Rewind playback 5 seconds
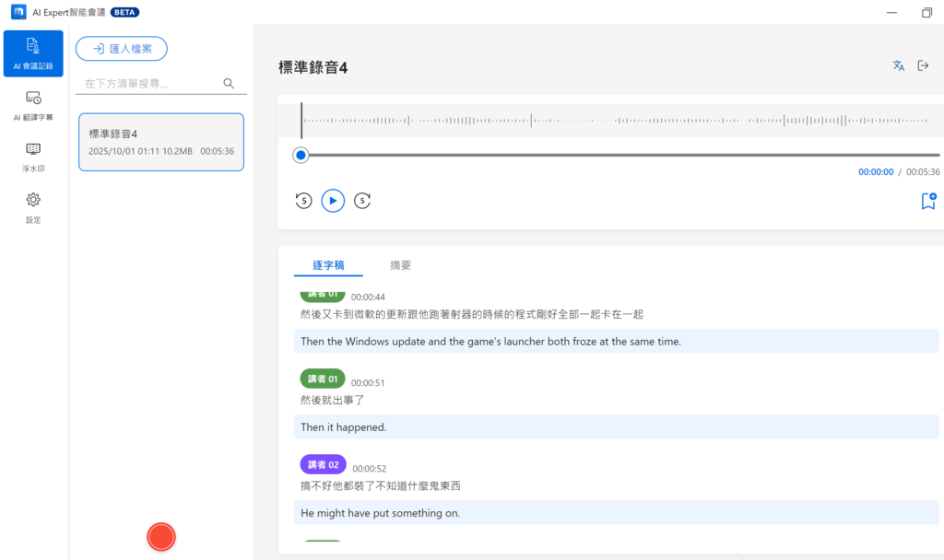This screenshot has height=560, width=944. coord(303,201)
